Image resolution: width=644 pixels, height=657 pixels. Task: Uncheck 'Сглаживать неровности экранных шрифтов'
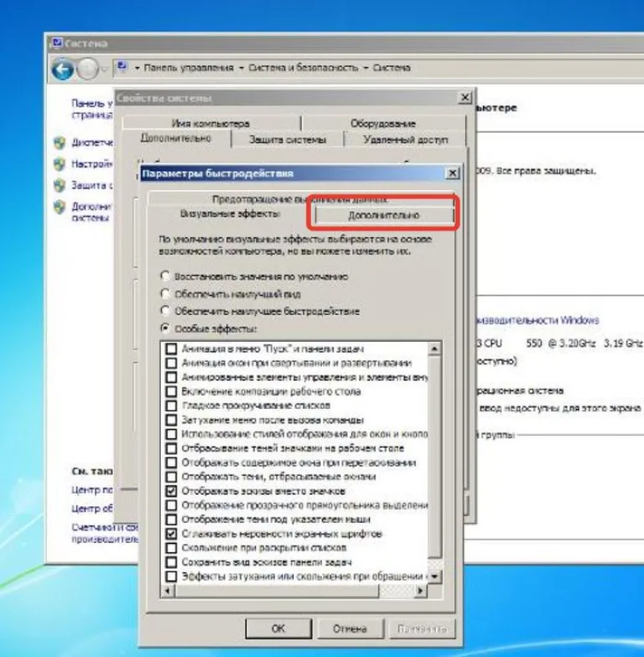pyautogui.click(x=171, y=534)
